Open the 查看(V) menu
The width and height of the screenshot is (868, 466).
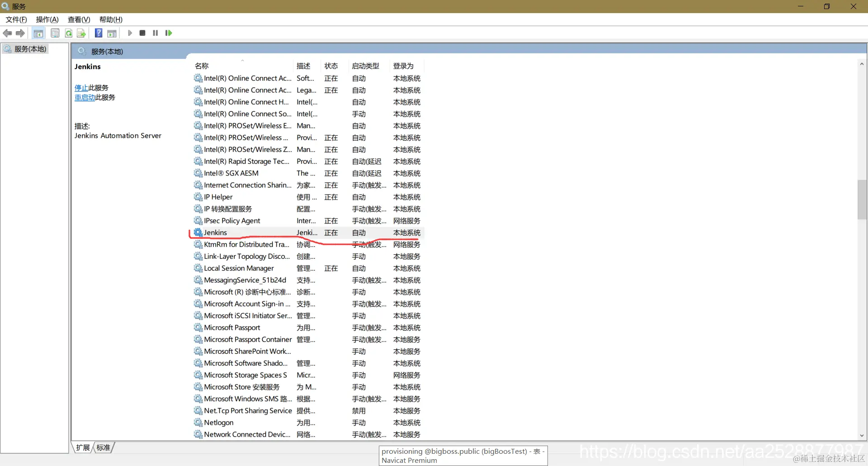79,19
